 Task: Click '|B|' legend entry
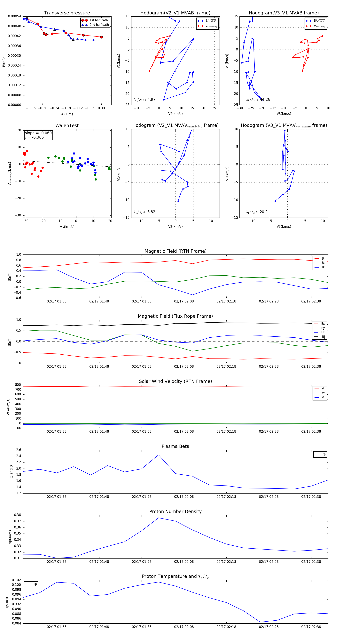tap(320, 337)
